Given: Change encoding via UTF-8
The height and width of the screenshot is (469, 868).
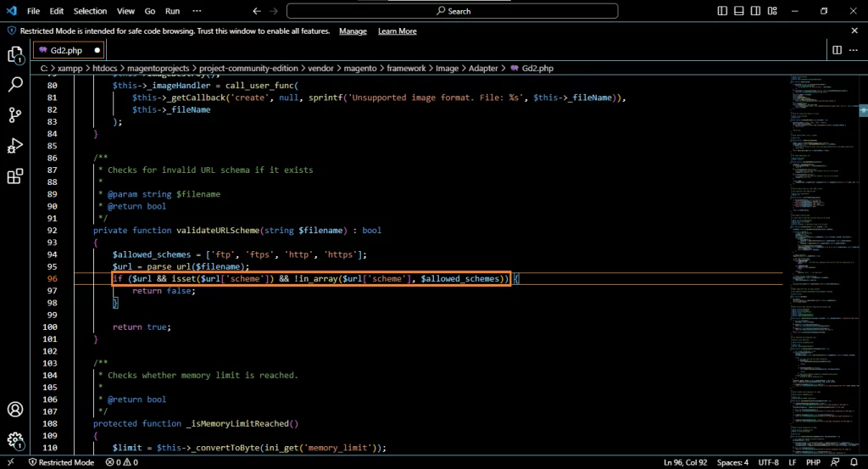Looking at the screenshot, I should pos(768,462).
